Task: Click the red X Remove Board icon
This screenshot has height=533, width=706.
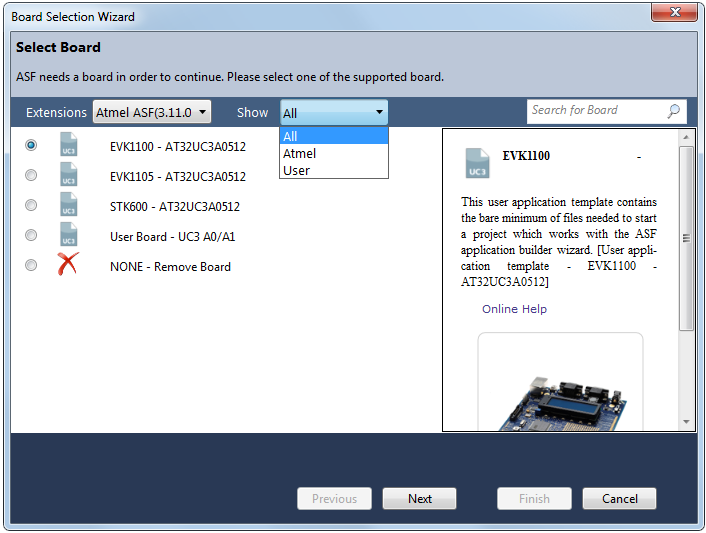Action: point(68,264)
